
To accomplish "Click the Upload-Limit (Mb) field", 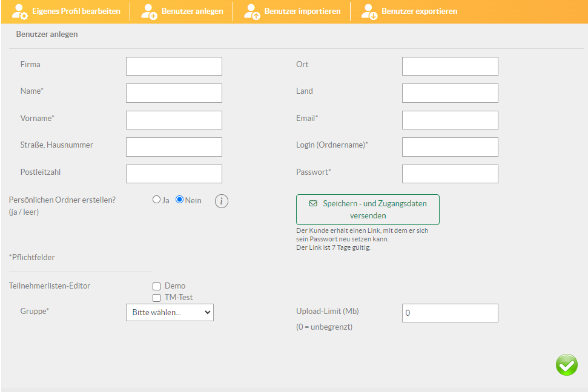I will click(x=450, y=313).
